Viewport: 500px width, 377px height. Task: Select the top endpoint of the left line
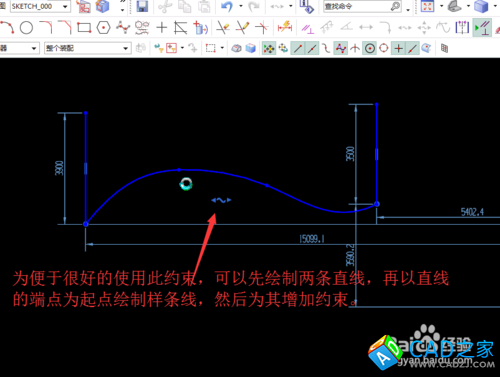(86, 113)
